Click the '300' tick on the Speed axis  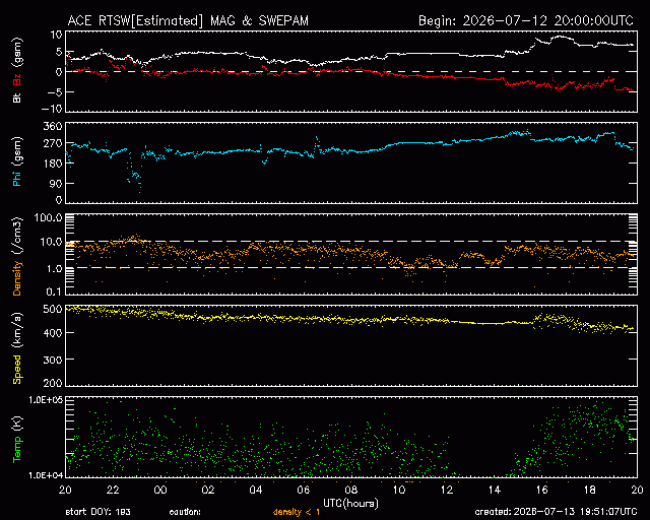[53, 360]
